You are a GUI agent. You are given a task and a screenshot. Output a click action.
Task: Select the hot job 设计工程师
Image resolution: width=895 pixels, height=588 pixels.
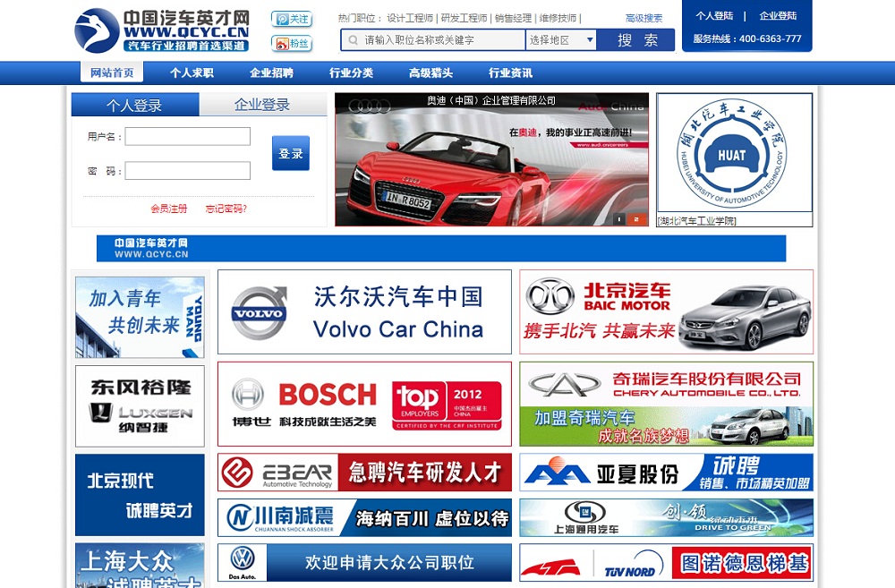(410, 18)
